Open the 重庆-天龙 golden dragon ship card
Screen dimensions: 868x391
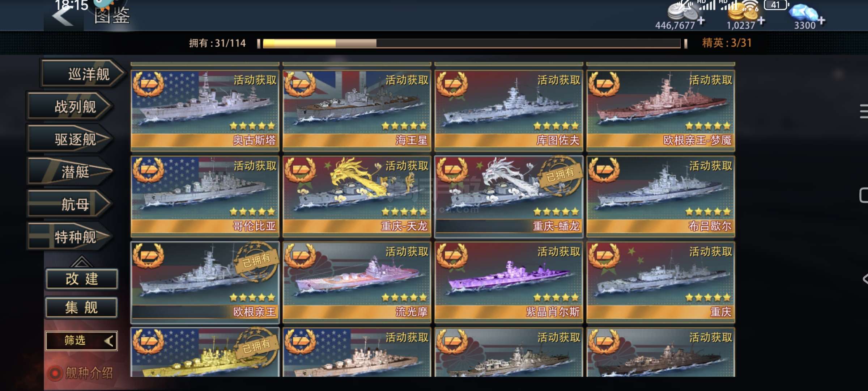pos(357,197)
